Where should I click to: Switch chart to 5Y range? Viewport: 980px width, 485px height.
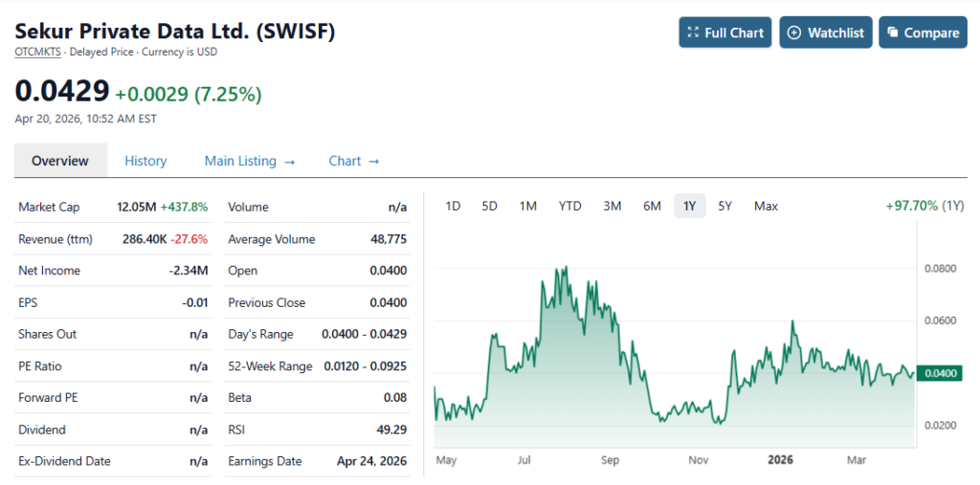[725, 206]
